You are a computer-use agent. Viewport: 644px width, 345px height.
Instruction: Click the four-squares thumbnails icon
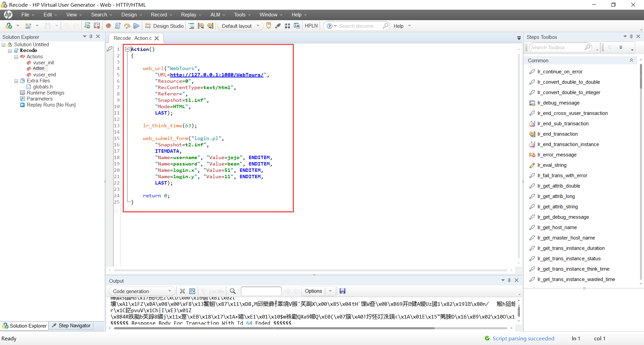[287, 26]
